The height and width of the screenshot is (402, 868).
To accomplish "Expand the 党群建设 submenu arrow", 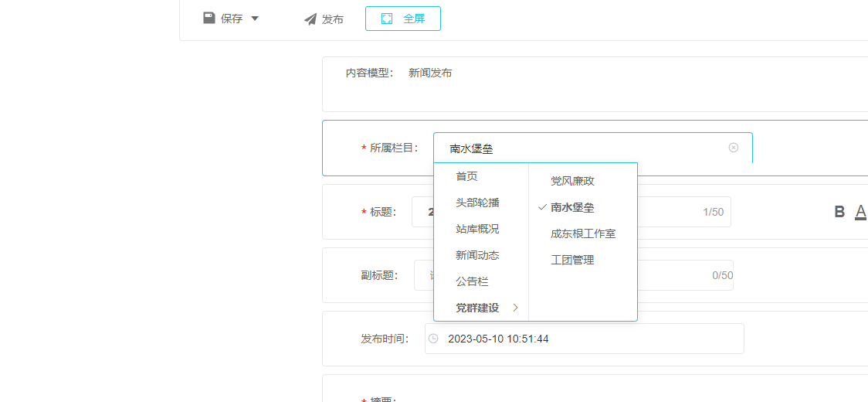I will 515,308.
